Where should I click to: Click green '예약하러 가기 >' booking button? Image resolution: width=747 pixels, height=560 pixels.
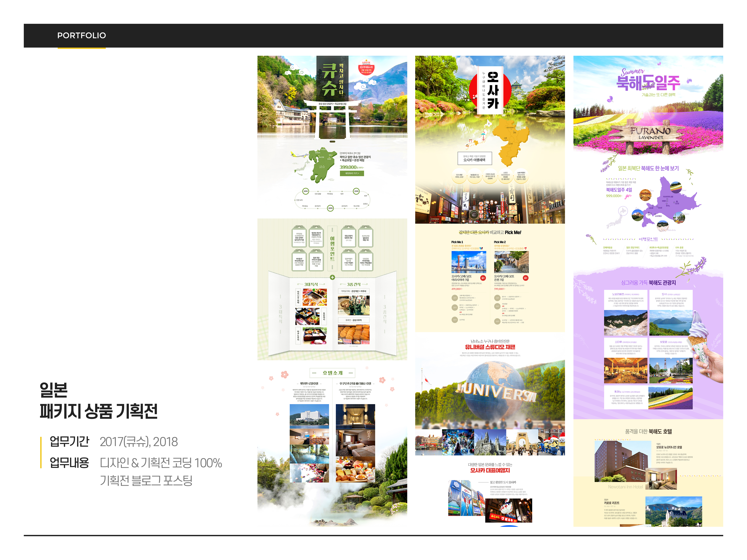[352, 174]
